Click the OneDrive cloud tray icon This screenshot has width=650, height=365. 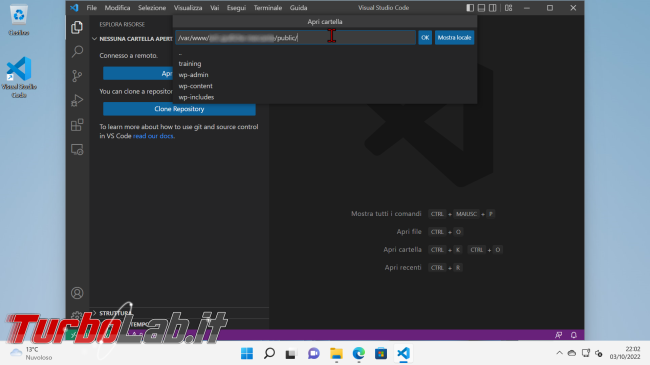point(572,353)
